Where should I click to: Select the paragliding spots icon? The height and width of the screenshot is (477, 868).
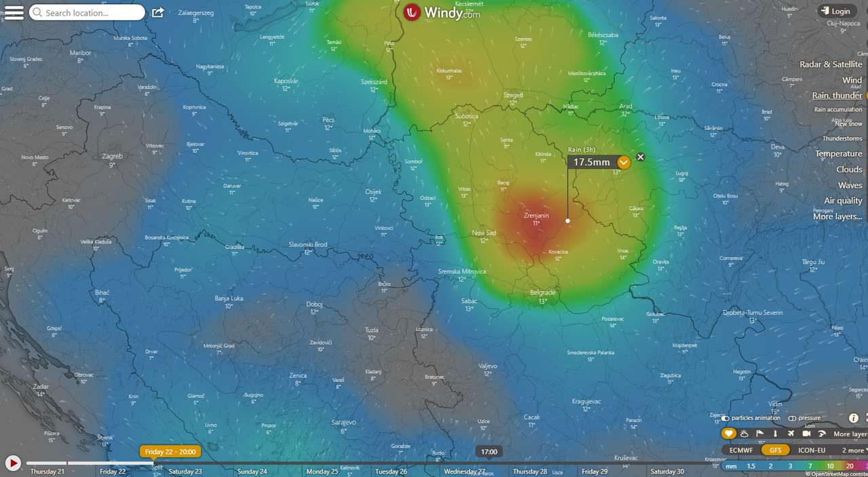point(822,434)
